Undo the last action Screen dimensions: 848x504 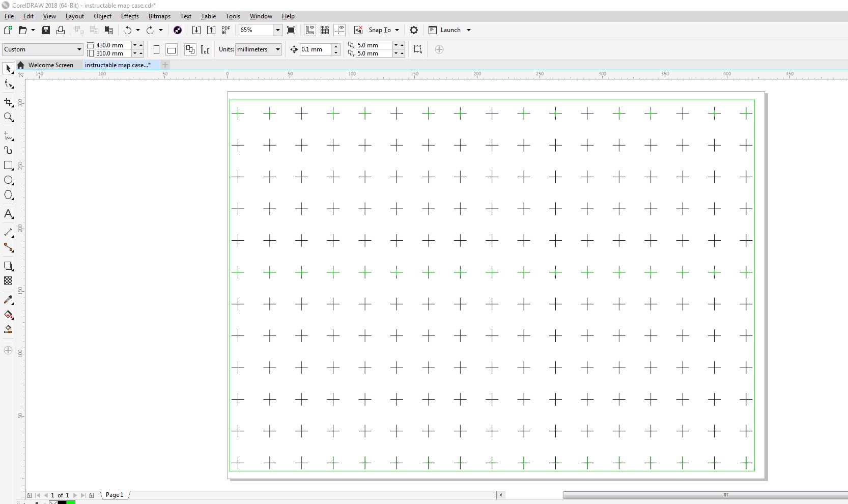click(x=127, y=30)
